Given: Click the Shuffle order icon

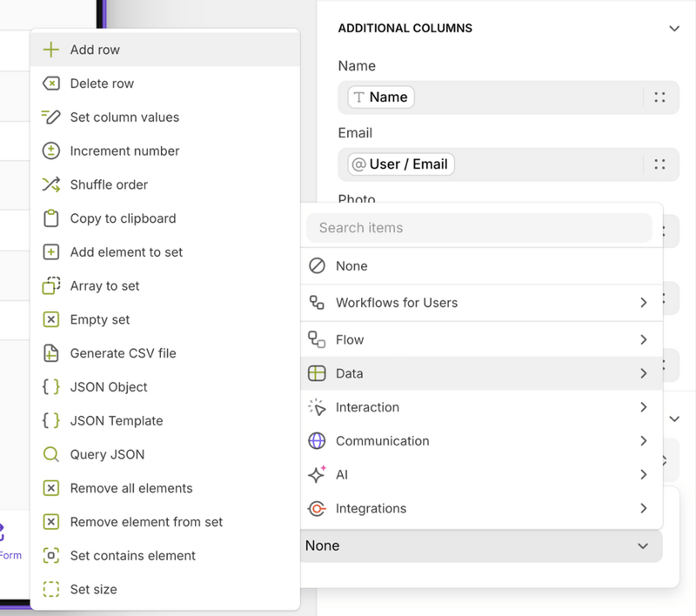Looking at the screenshot, I should [x=53, y=184].
